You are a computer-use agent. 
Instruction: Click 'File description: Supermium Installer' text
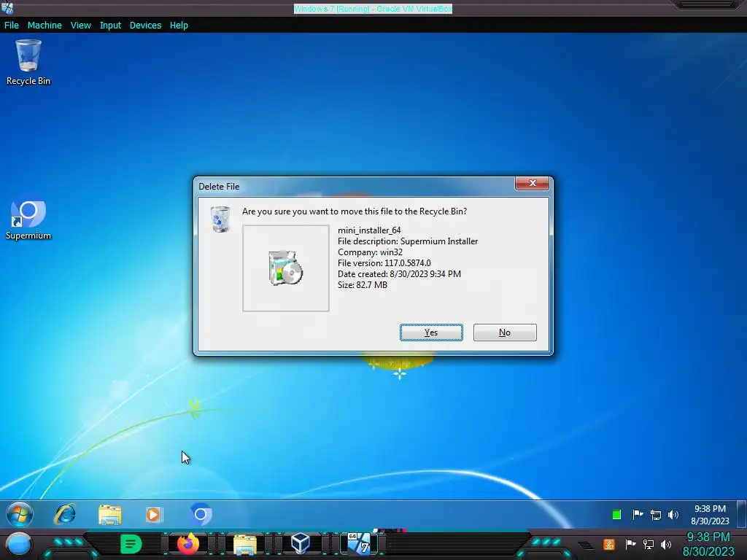coord(408,241)
